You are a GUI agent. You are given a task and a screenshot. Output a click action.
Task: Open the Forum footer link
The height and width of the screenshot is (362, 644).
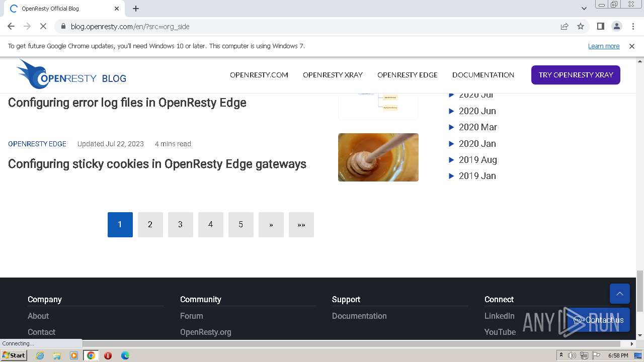tap(192, 316)
